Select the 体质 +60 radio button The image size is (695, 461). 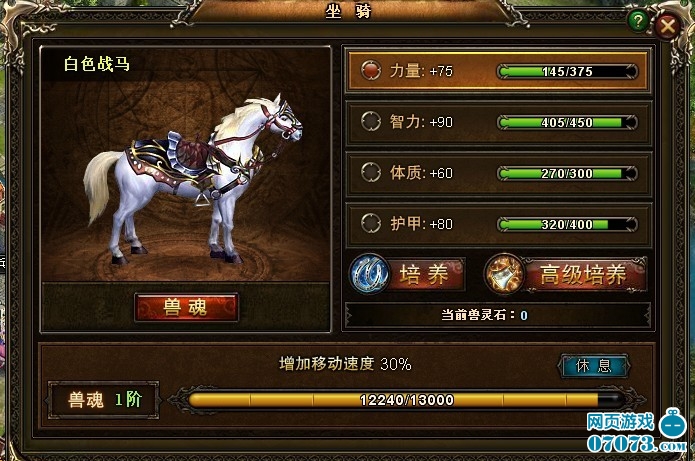[x=371, y=172]
